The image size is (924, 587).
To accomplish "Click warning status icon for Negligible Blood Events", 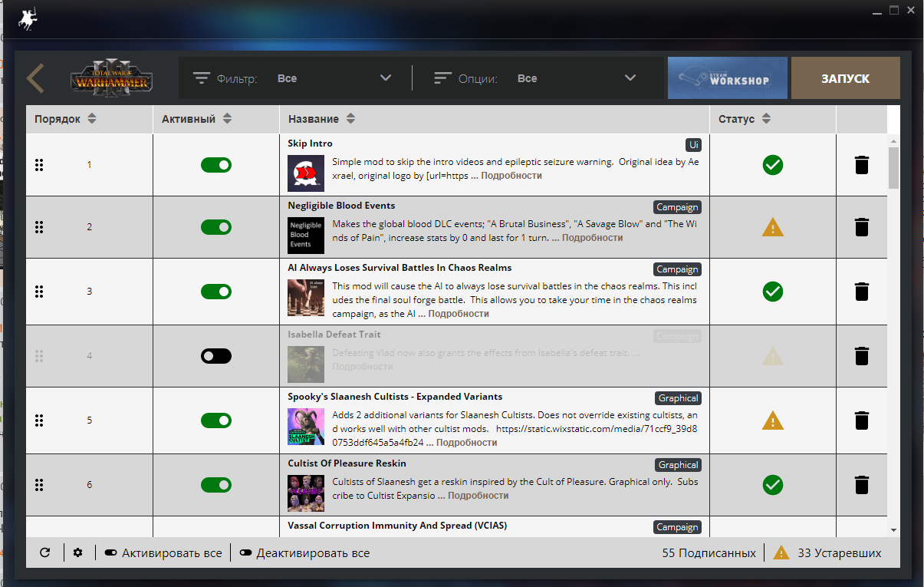I will [773, 227].
